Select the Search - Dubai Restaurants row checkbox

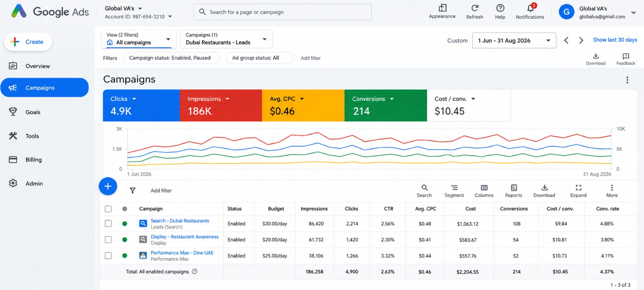point(108,223)
